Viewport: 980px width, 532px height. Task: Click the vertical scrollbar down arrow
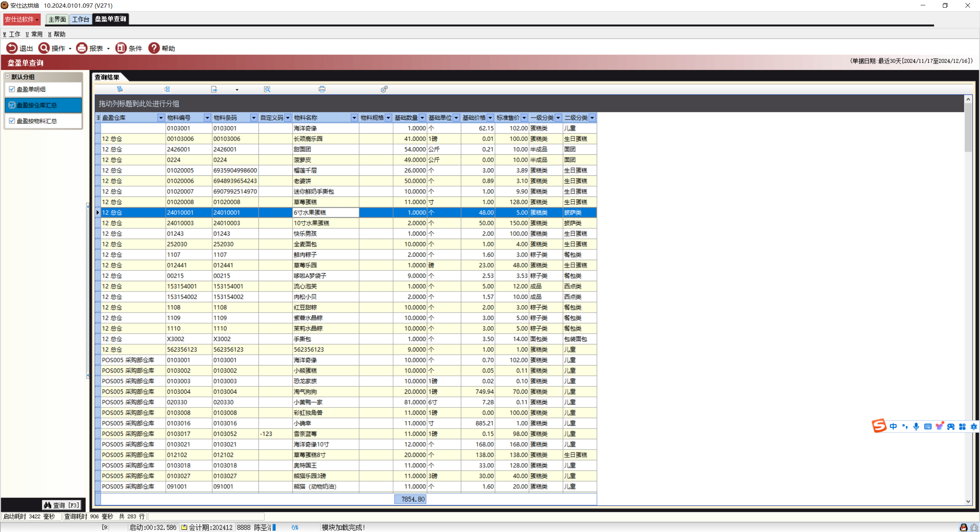click(x=968, y=501)
